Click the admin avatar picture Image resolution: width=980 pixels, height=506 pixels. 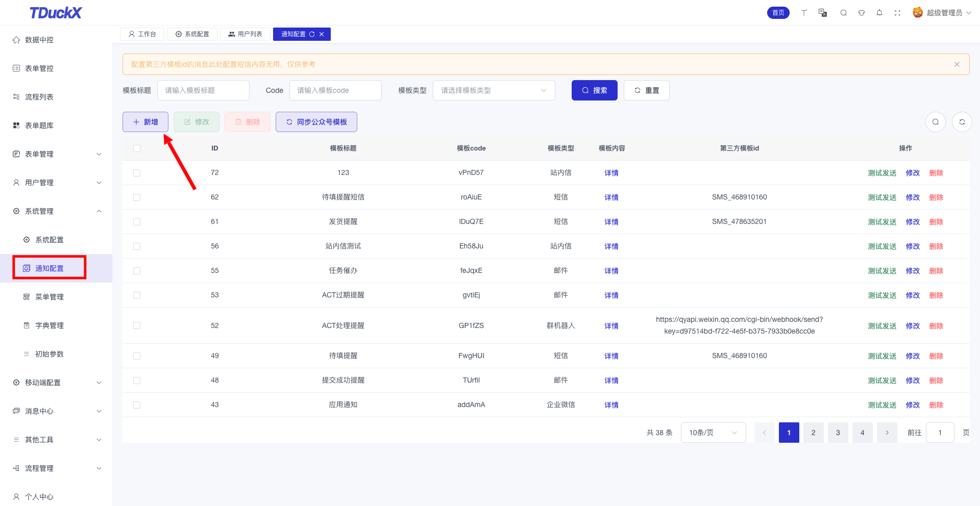[x=918, y=13]
